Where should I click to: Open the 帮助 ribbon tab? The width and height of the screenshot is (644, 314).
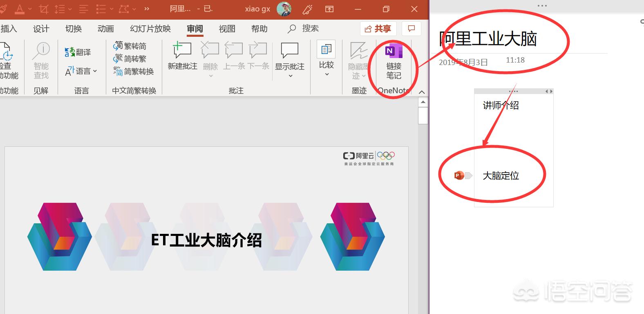click(259, 29)
